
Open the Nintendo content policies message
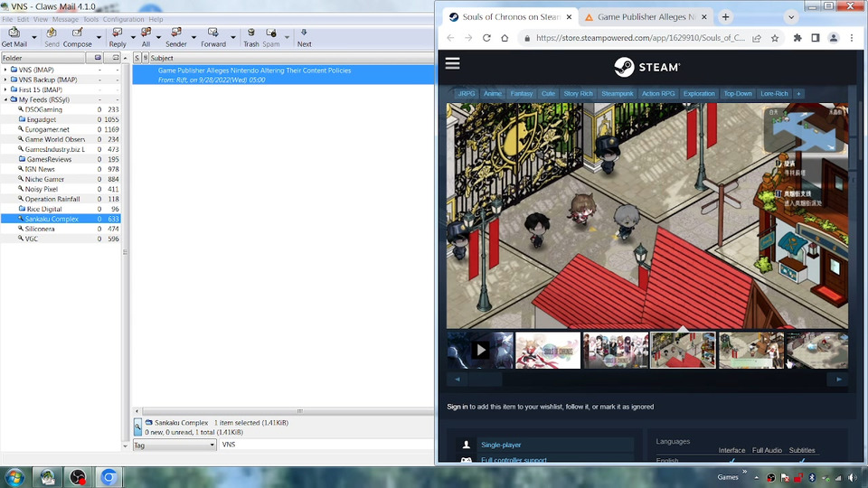(x=283, y=75)
